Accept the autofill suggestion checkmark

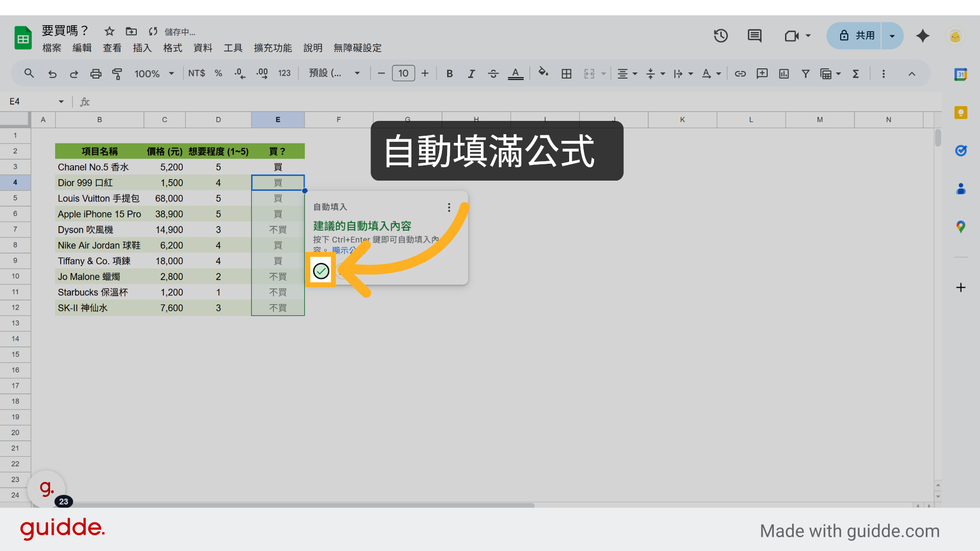(321, 271)
